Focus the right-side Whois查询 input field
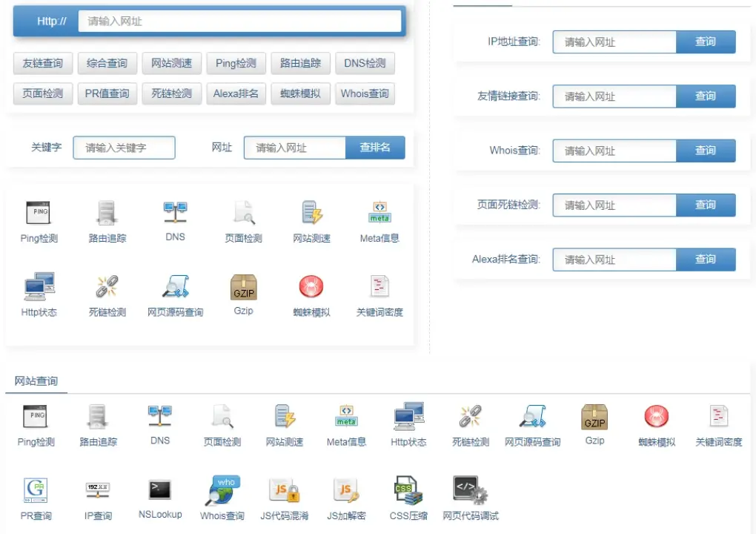The width and height of the screenshot is (756, 534). 614,151
